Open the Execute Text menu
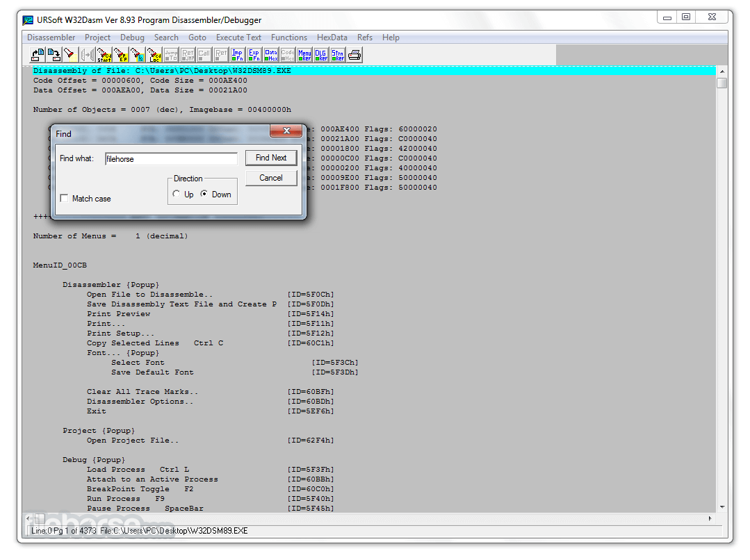Viewport: 750px width, 560px height. point(238,38)
